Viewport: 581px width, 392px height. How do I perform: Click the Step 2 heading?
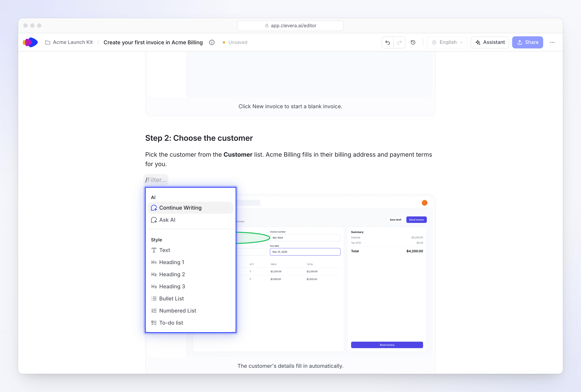click(199, 138)
